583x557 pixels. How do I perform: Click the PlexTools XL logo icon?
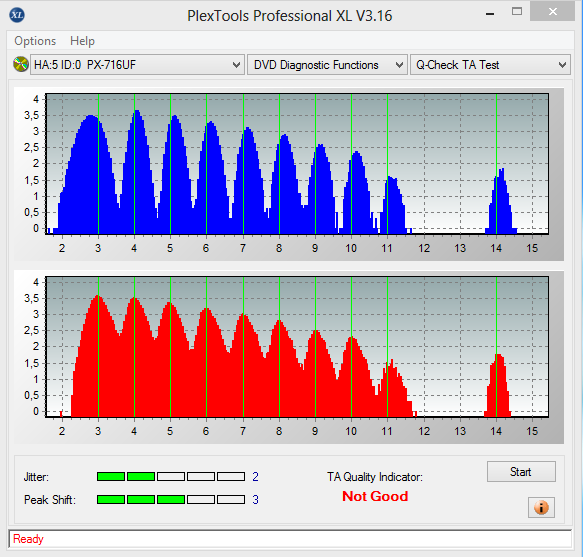tap(17, 15)
